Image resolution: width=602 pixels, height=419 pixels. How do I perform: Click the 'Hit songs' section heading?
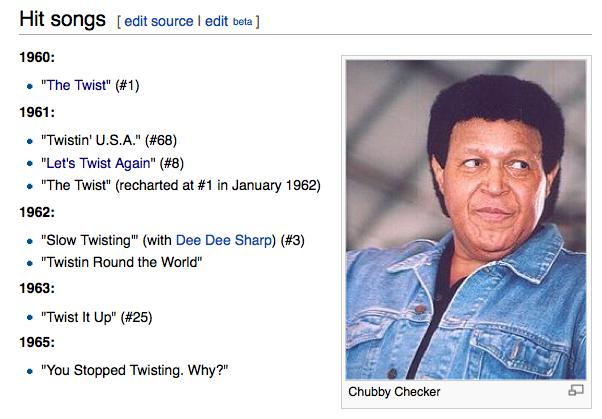coord(62,20)
